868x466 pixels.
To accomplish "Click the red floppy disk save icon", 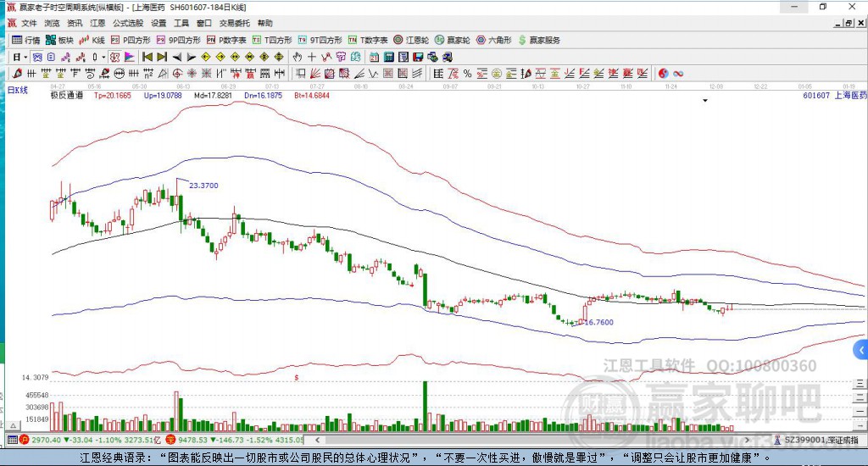I will click(418, 57).
